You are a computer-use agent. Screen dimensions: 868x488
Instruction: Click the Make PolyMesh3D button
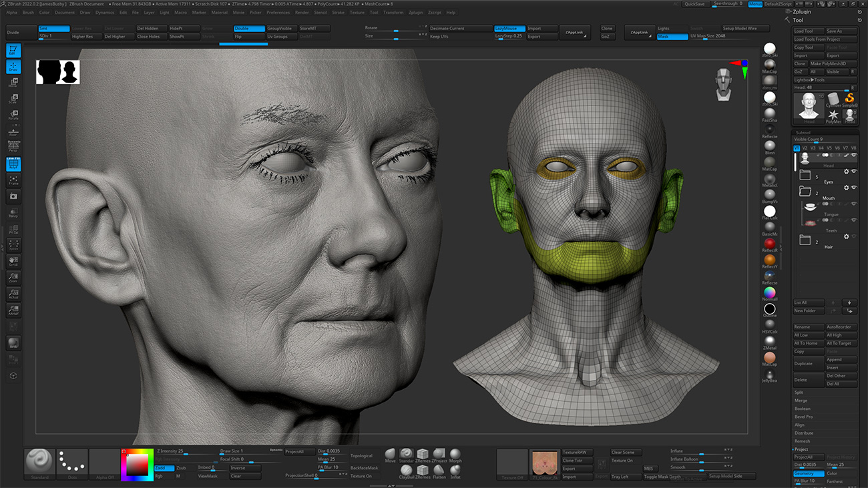pyautogui.click(x=828, y=64)
